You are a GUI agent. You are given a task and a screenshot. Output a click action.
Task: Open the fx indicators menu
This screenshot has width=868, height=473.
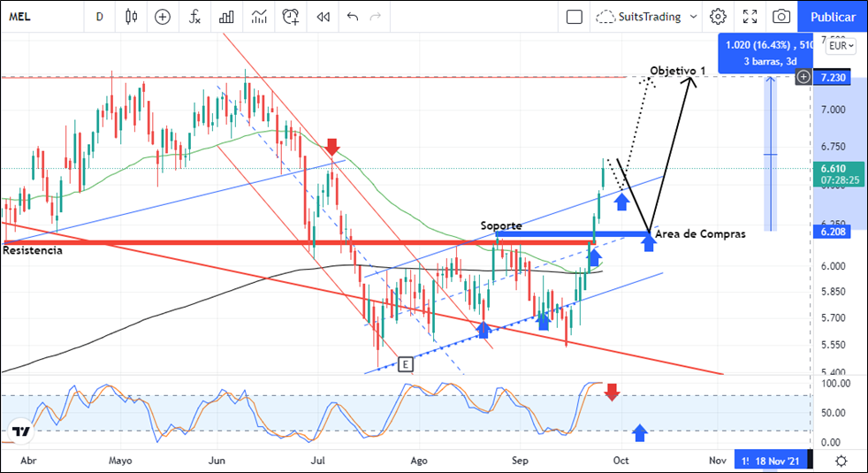(x=195, y=16)
